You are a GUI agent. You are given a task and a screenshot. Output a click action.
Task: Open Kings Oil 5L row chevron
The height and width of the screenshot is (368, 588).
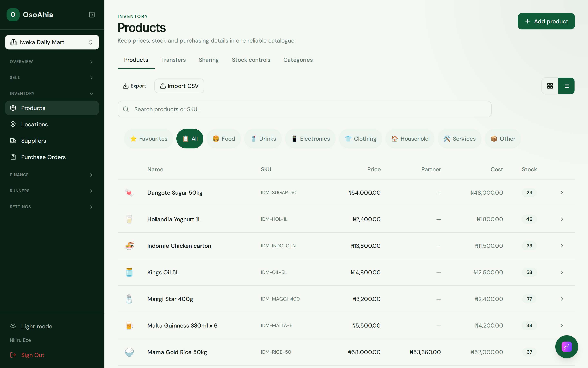[562, 272]
